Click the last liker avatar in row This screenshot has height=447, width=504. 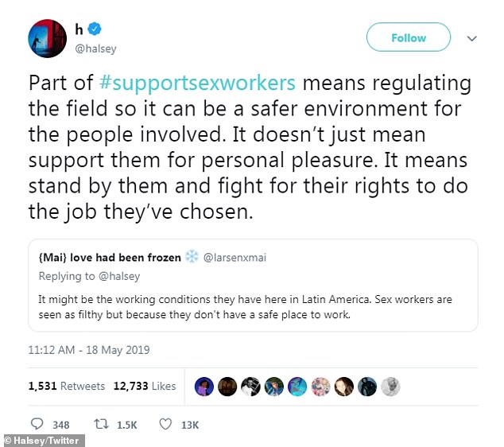coord(390,387)
